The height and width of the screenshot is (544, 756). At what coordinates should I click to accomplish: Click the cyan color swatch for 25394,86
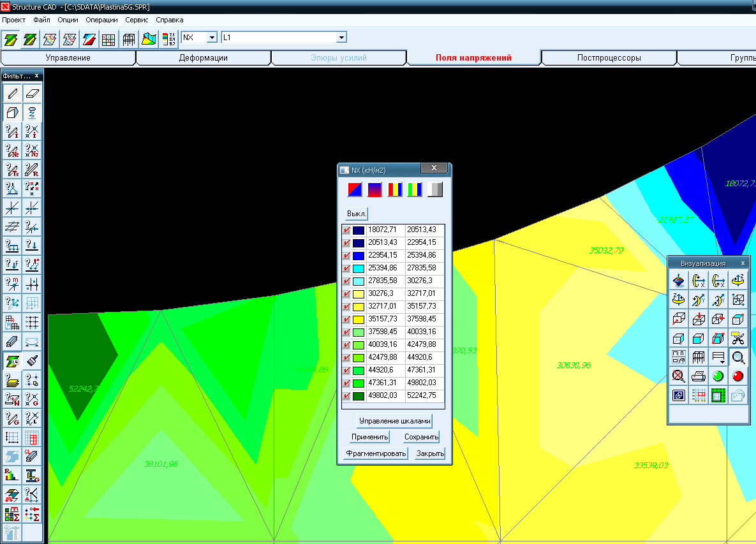pos(359,268)
